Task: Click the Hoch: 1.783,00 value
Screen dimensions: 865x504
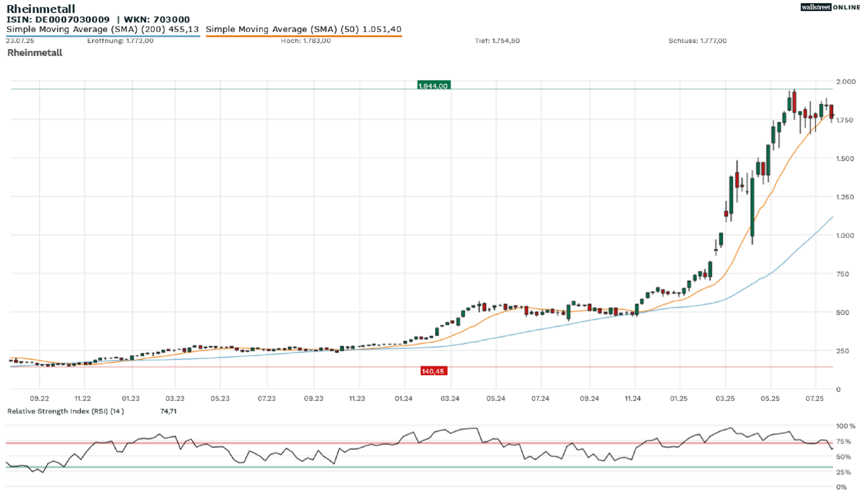Action: point(306,41)
